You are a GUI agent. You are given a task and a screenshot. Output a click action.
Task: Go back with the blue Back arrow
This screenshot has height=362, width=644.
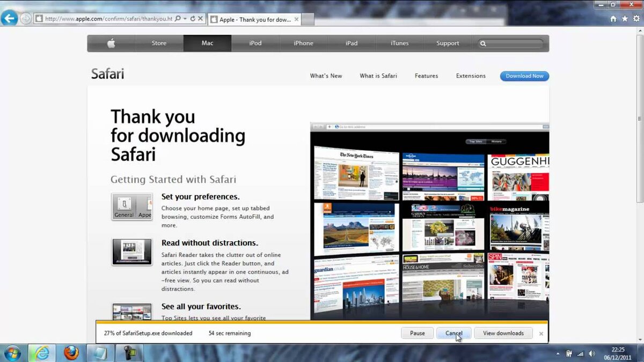click(x=9, y=18)
